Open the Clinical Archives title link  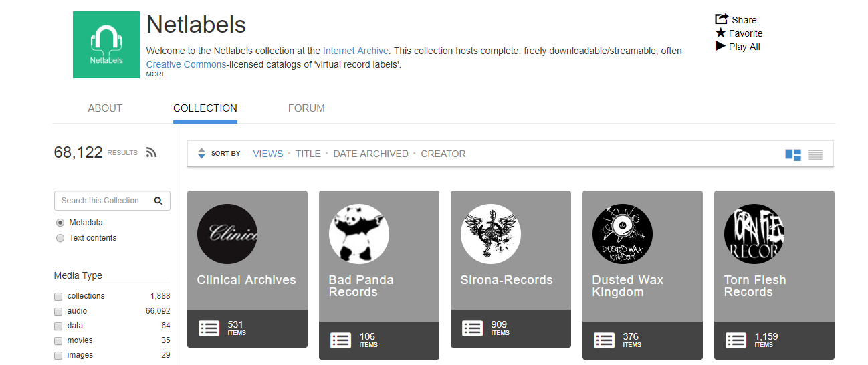pyautogui.click(x=246, y=280)
